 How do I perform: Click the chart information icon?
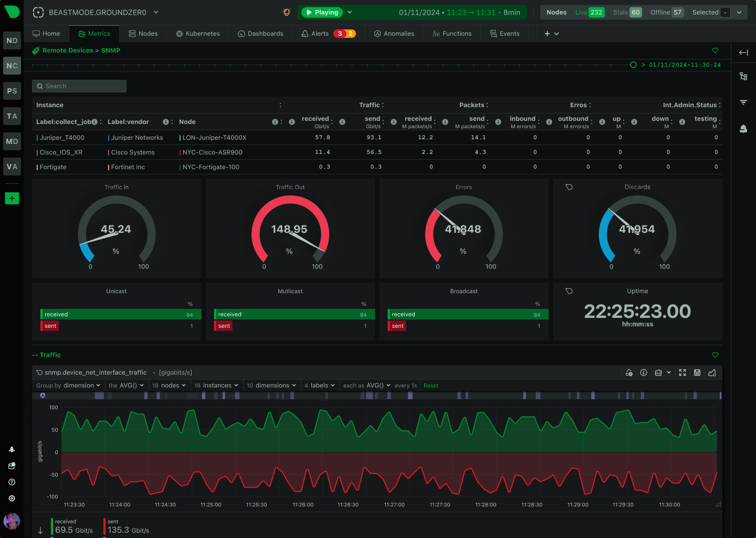(x=644, y=373)
